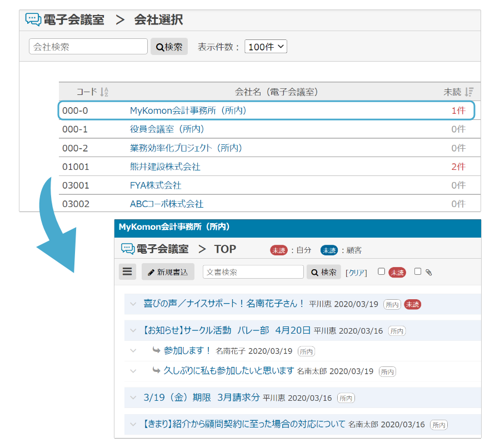Screen dimensions: 500x448
Task: Click the 文書検索 input field
Action: click(x=253, y=272)
